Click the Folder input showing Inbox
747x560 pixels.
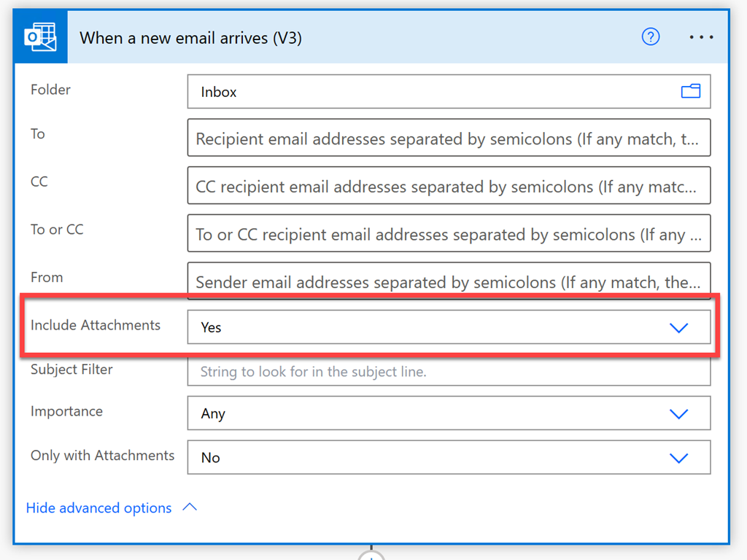coord(430,92)
